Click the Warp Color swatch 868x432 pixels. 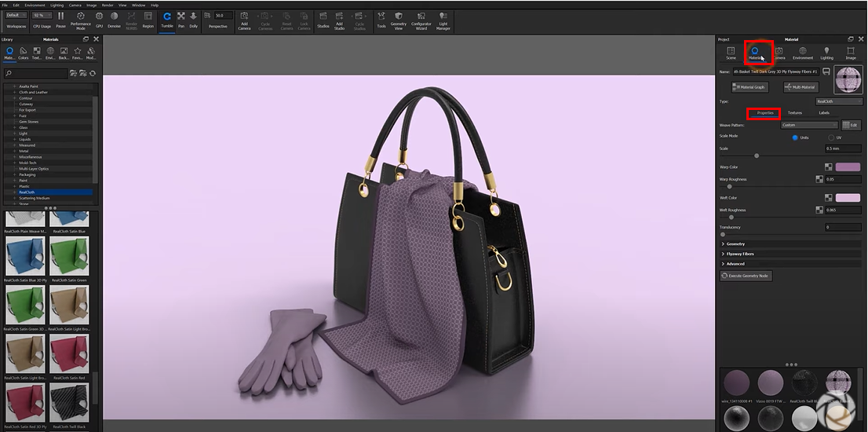848,167
